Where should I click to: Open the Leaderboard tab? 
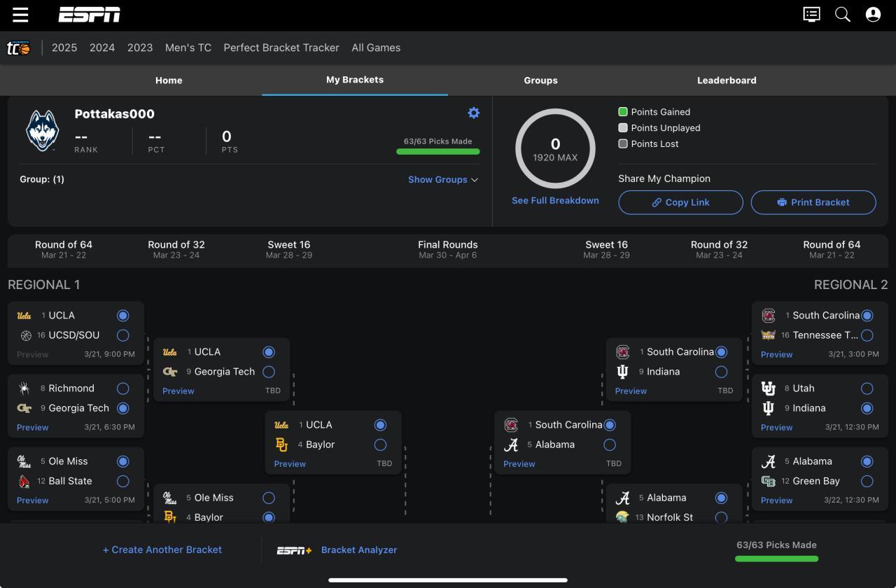[727, 80]
